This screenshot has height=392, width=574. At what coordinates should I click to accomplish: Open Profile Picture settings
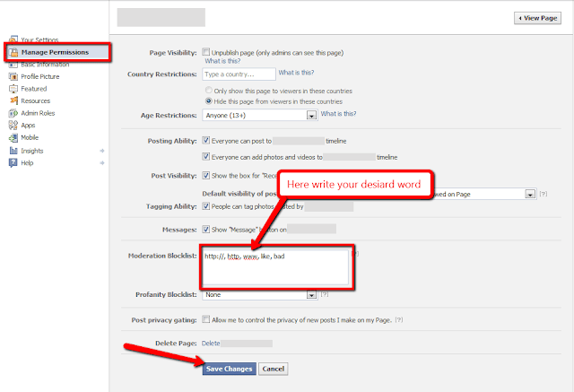(39, 76)
